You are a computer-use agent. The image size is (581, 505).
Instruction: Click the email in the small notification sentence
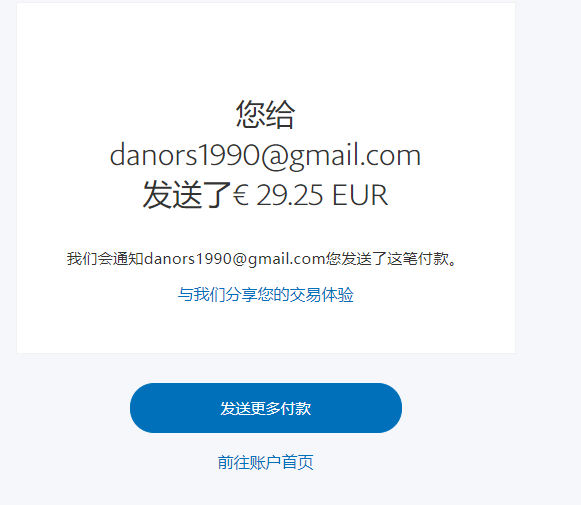pyautogui.click(x=235, y=259)
